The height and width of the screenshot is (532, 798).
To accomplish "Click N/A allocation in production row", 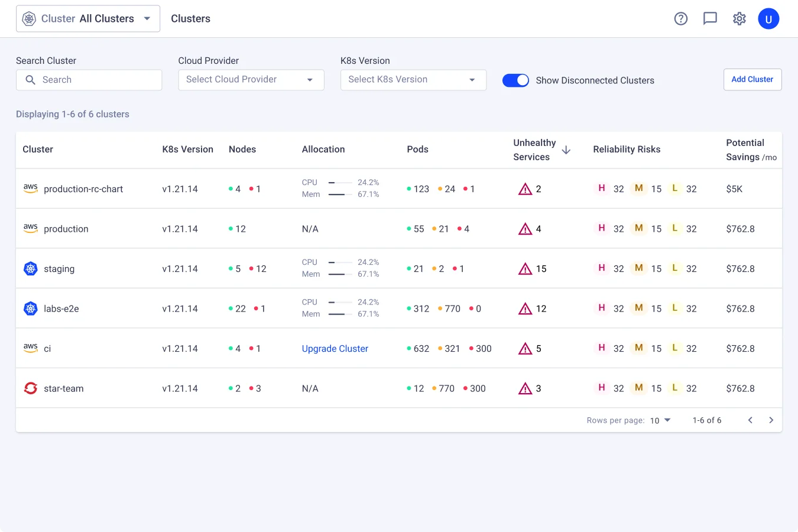I will point(310,229).
